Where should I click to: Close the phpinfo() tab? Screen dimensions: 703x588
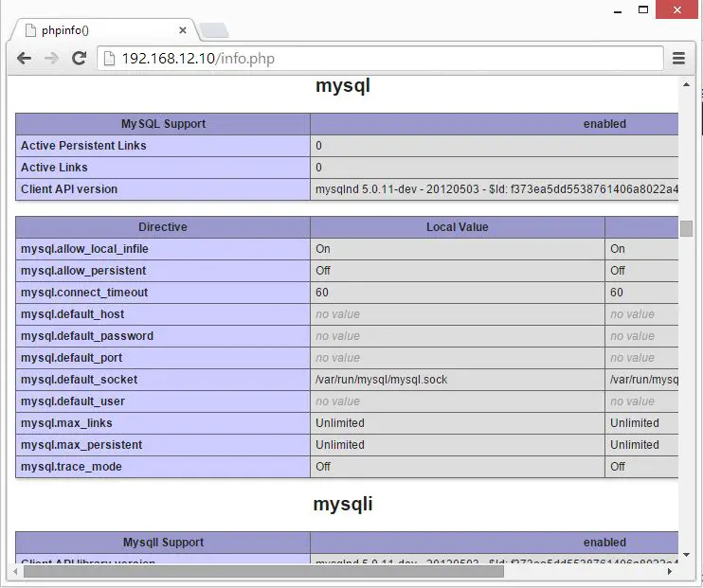[x=183, y=30]
